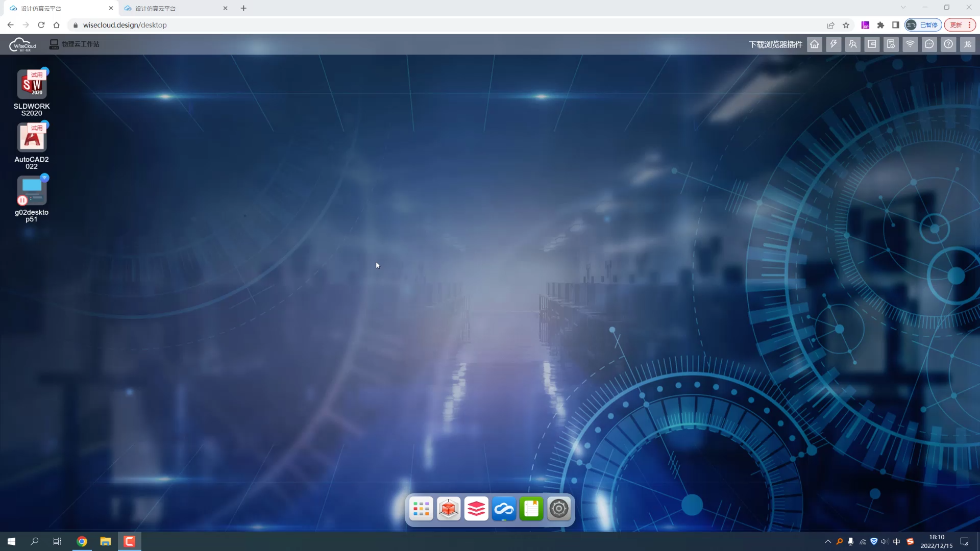Open the chat message icon in header
The image size is (980, 551).
[929, 44]
